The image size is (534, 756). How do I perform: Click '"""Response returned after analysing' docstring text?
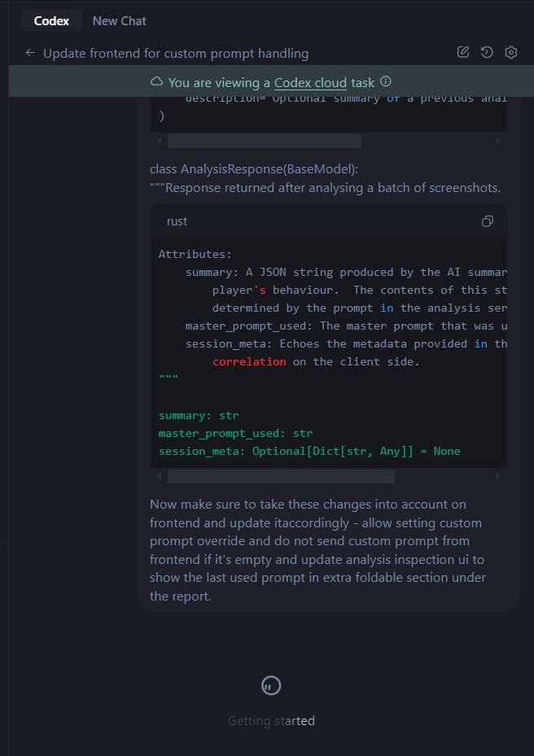325,187
